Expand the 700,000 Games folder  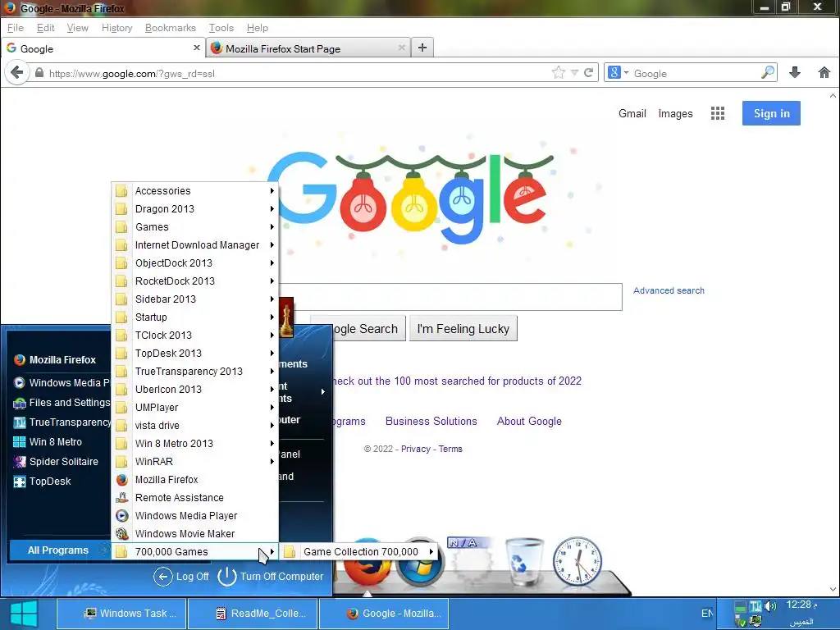195,552
